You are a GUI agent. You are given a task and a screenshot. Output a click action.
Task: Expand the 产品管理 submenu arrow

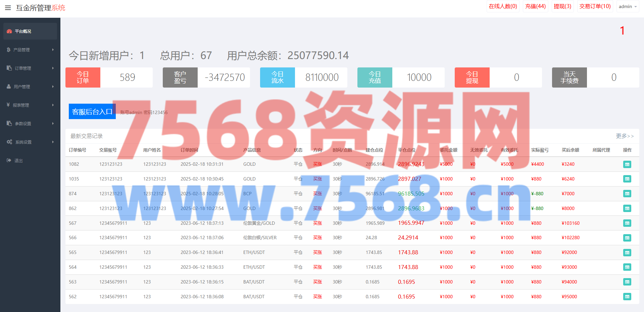coord(53,50)
